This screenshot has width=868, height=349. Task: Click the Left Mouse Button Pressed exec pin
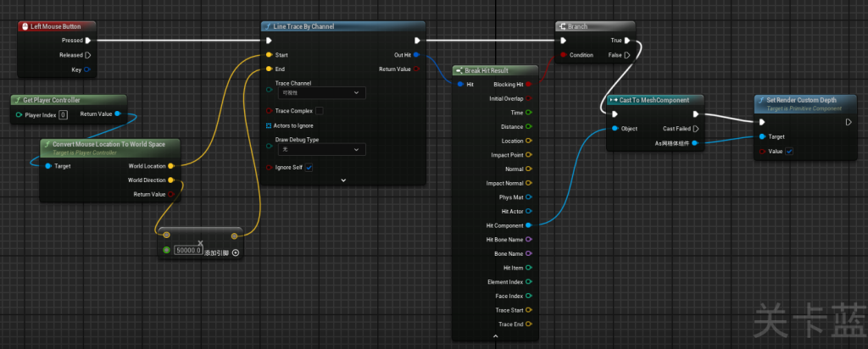(x=88, y=40)
